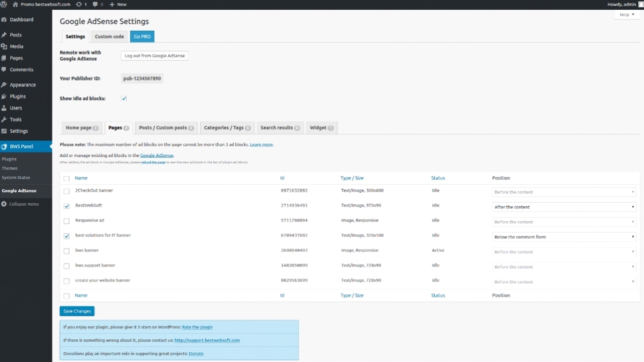Image resolution: width=644 pixels, height=362 pixels.
Task: Check the bws support banner checkbox
Action: pyautogui.click(x=67, y=266)
